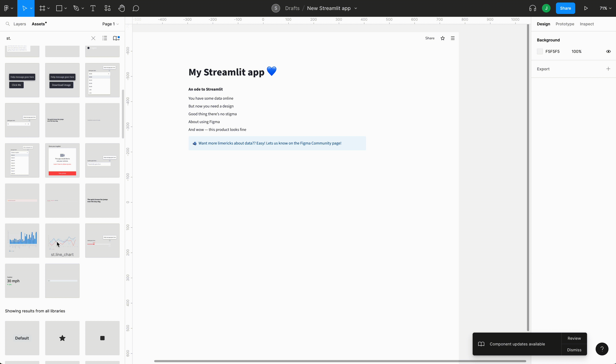
Task: Switch to the Layers panel
Action: click(x=20, y=24)
